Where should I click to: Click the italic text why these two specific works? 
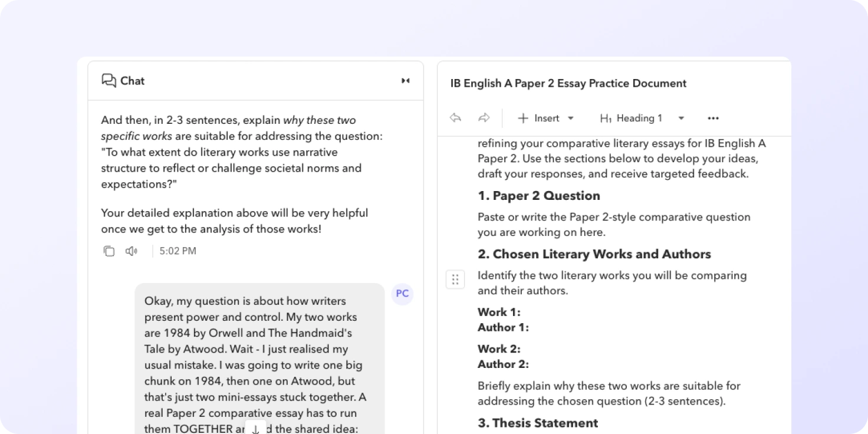tap(228, 128)
